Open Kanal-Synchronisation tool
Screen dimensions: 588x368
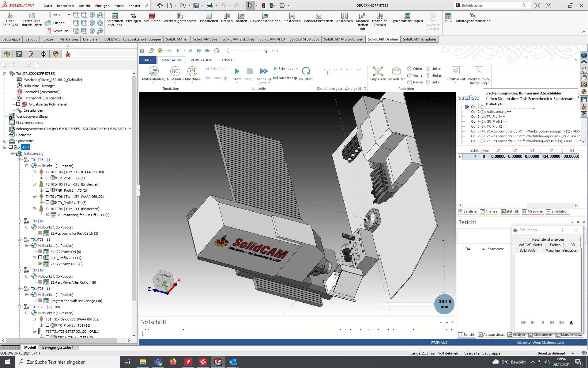[473, 18]
